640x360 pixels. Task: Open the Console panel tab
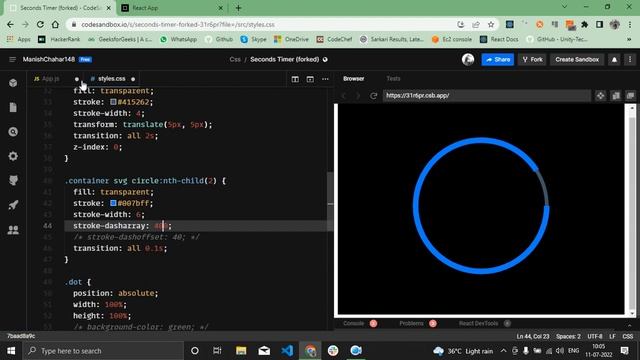(x=354, y=323)
